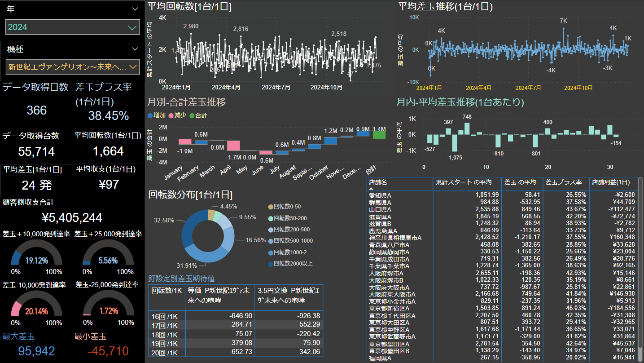Select the 回転数0-50 legend dot

coord(270,207)
